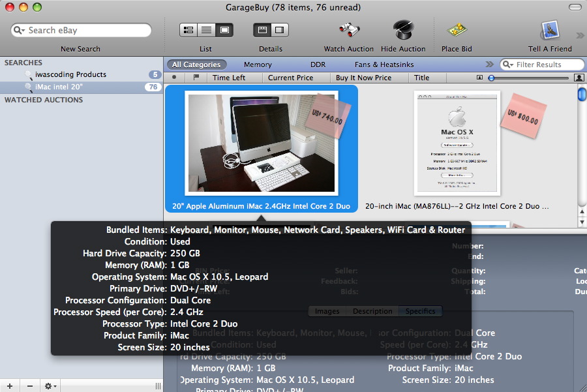Click the small thumbnail size icon

479,78
